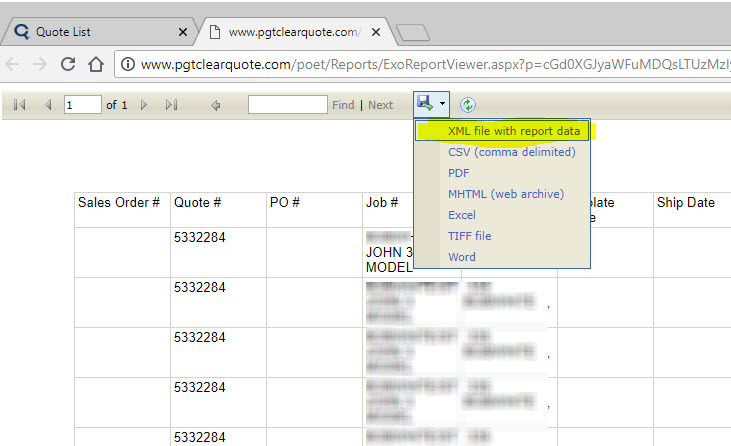Go to the first report page

pos(20,105)
